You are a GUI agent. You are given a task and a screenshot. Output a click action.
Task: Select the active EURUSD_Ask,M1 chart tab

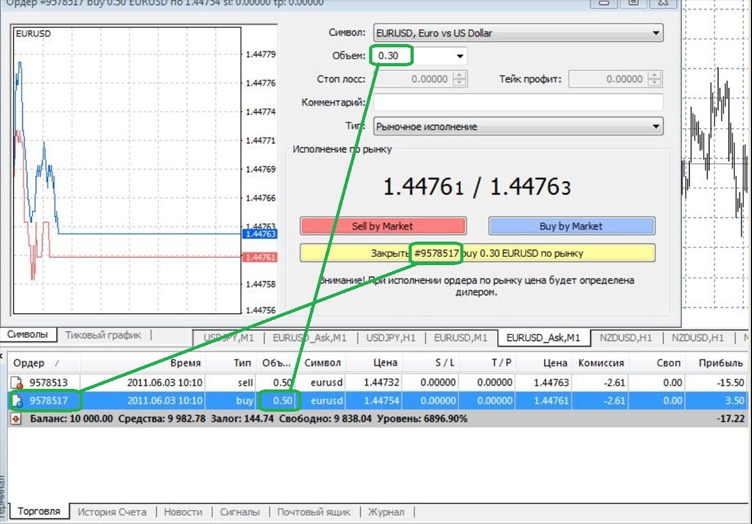coord(543,338)
